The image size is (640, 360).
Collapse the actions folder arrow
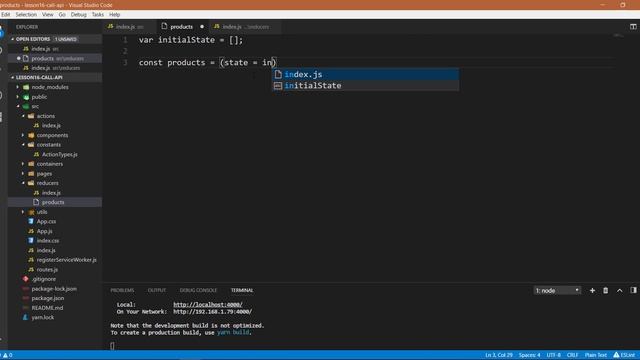point(23,116)
